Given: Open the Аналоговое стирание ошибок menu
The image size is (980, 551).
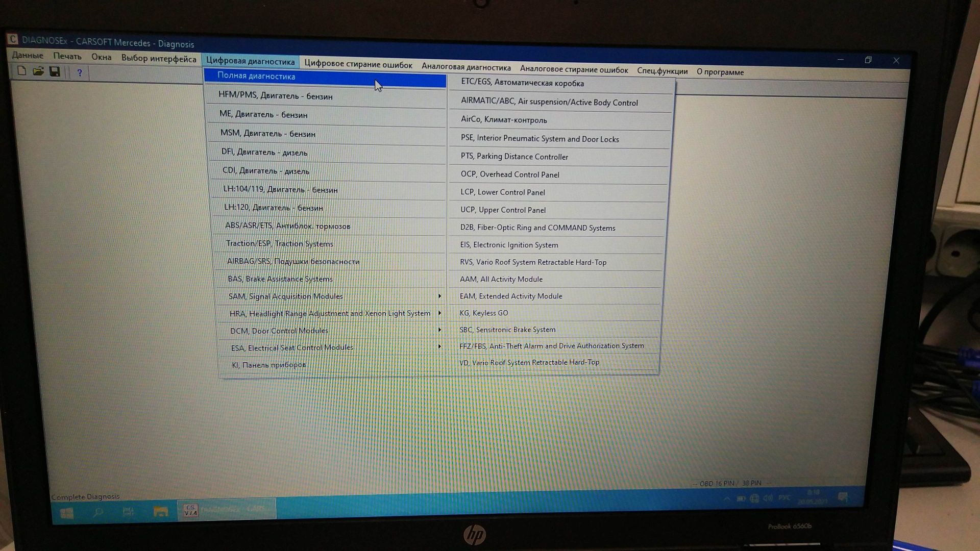Looking at the screenshot, I should (x=574, y=70).
